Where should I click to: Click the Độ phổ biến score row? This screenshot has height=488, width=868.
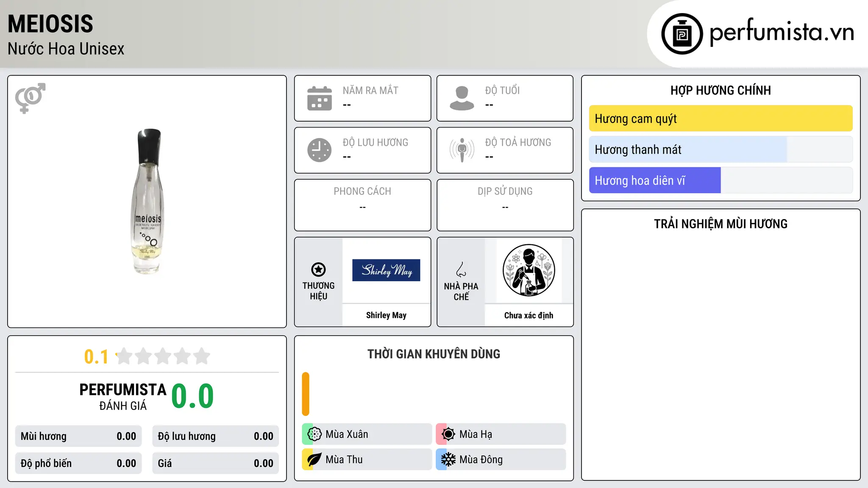pyautogui.click(x=78, y=463)
